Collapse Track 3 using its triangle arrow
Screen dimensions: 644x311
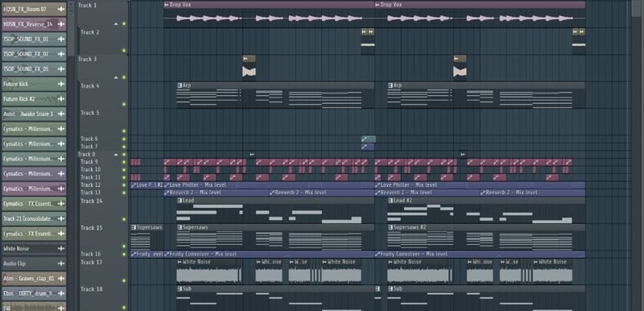point(116,77)
